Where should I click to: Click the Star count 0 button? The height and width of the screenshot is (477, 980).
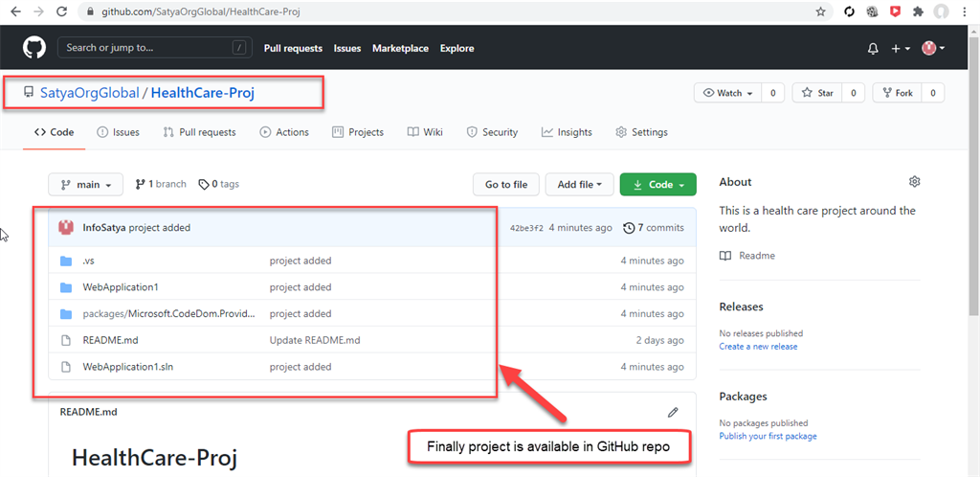[853, 93]
